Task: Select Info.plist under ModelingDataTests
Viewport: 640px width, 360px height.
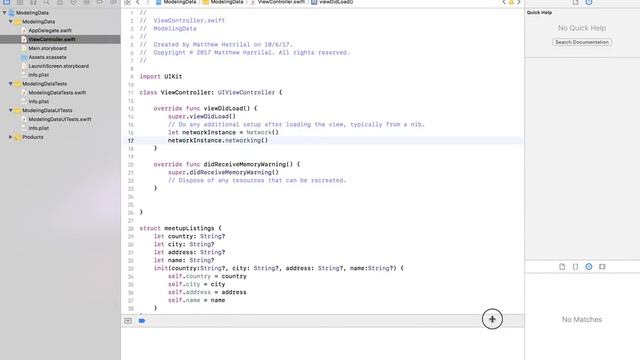Action: coord(38,101)
